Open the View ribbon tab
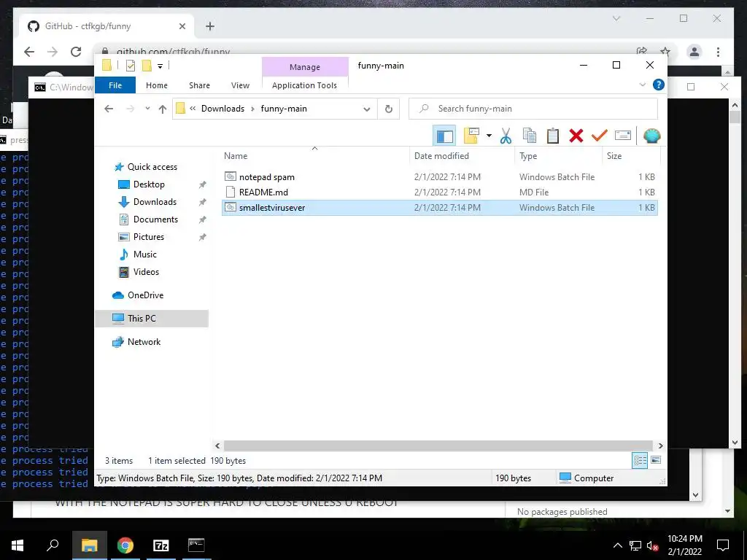Image resolution: width=747 pixels, height=560 pixels. click(240, 85)
